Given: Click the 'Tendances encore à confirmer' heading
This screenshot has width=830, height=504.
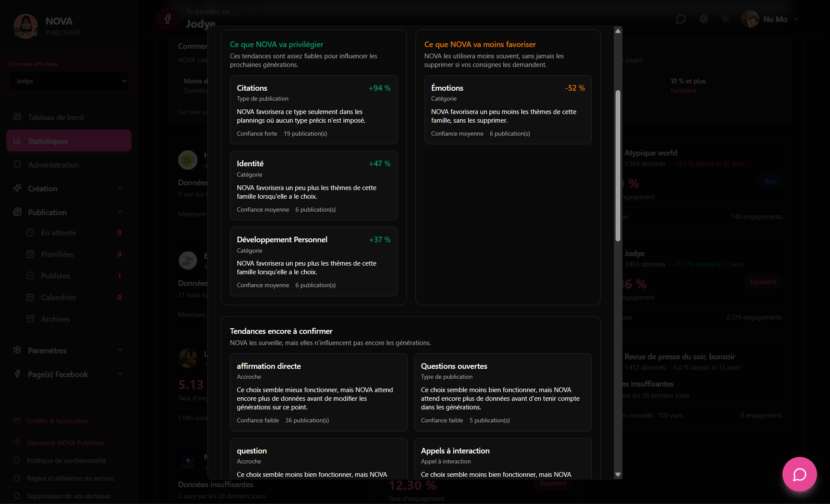Looking at the screenshot, I should [281, 331].
